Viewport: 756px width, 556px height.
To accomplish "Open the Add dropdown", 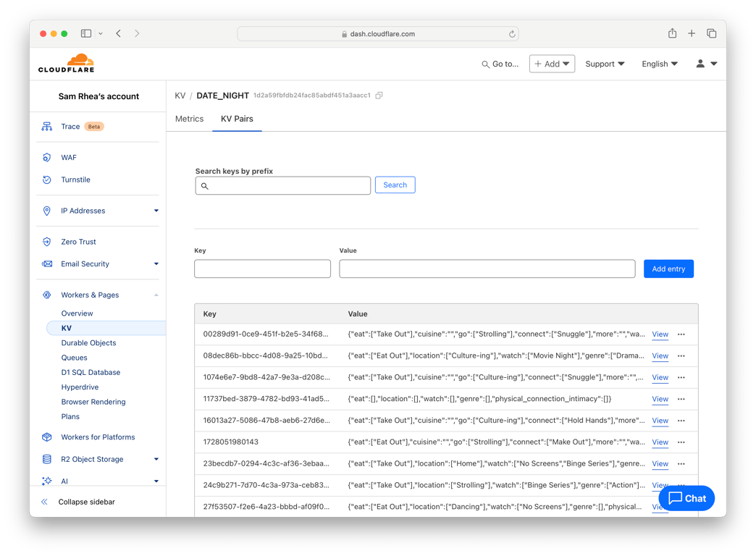I will click(552, 64).
